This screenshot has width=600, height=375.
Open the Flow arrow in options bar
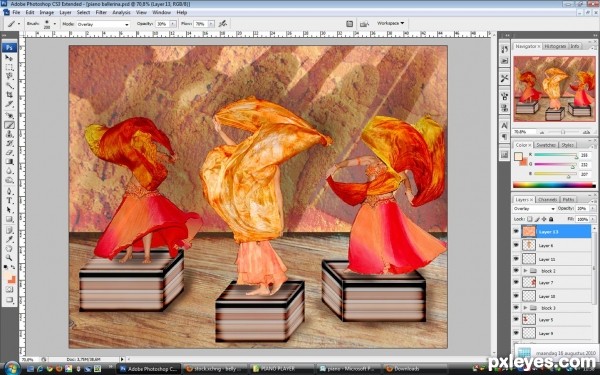211,24
